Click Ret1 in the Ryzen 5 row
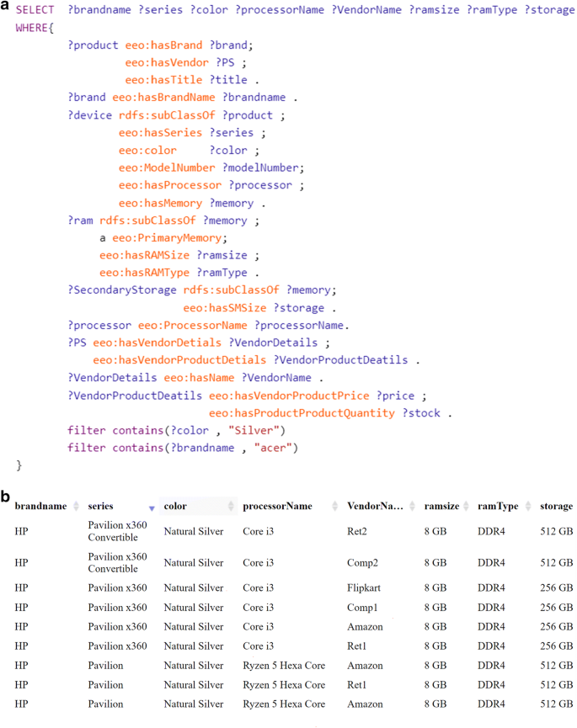 [x=357, y=685]
